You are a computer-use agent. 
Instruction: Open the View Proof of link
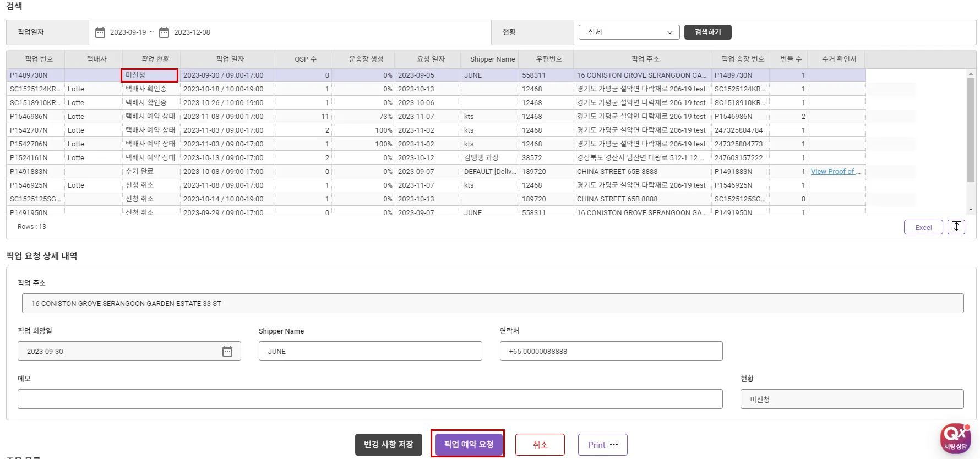[x=835, y=172]
